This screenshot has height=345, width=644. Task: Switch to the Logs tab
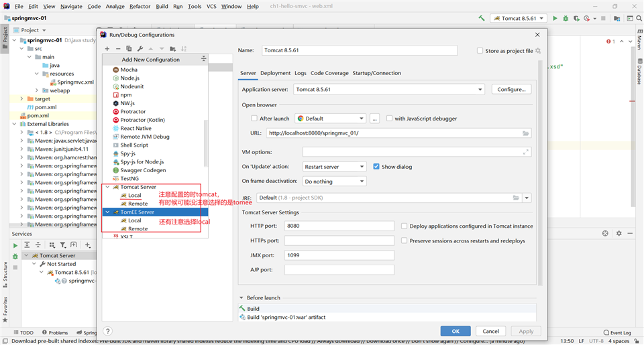coord(301,73)
